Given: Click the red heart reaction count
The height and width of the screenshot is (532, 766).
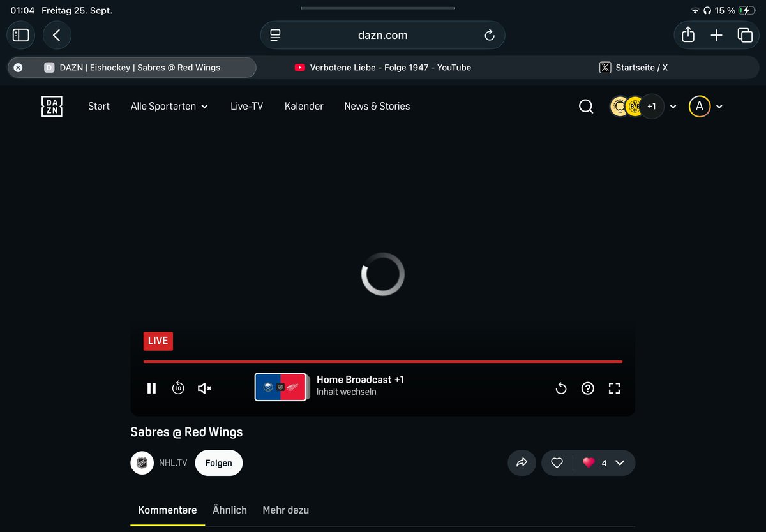Looking at the screenshot, I should pyautogui.click(x=594, y=463).
